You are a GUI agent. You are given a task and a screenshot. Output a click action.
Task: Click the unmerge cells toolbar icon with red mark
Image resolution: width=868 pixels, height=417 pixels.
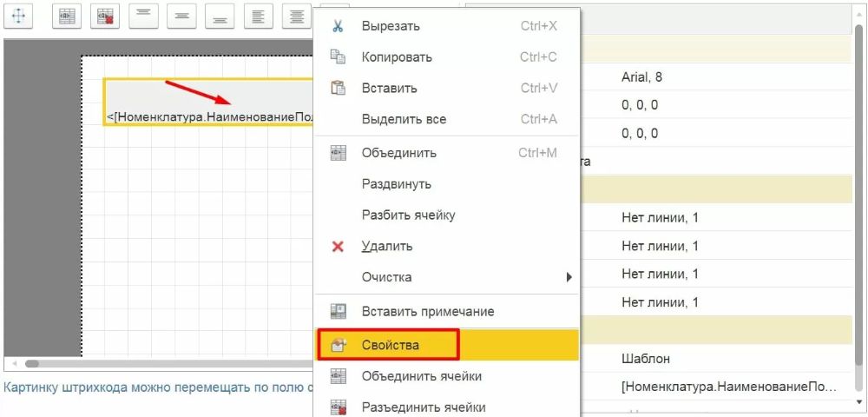[105, 16]
